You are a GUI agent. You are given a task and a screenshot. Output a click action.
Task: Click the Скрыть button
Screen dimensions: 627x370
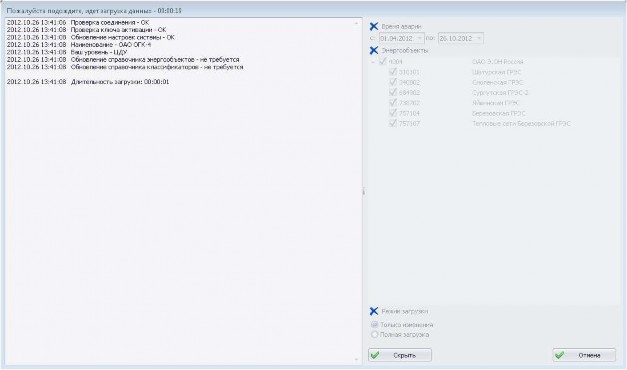(x=400, y=355)
